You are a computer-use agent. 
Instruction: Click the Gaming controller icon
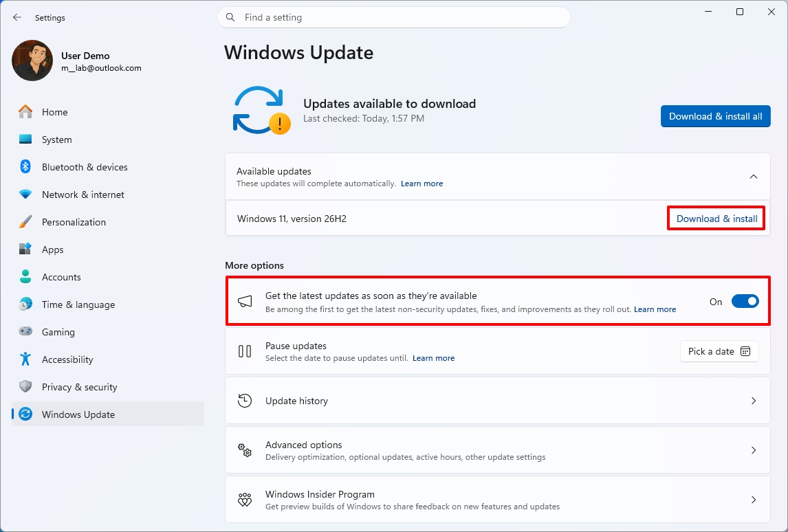25,331
